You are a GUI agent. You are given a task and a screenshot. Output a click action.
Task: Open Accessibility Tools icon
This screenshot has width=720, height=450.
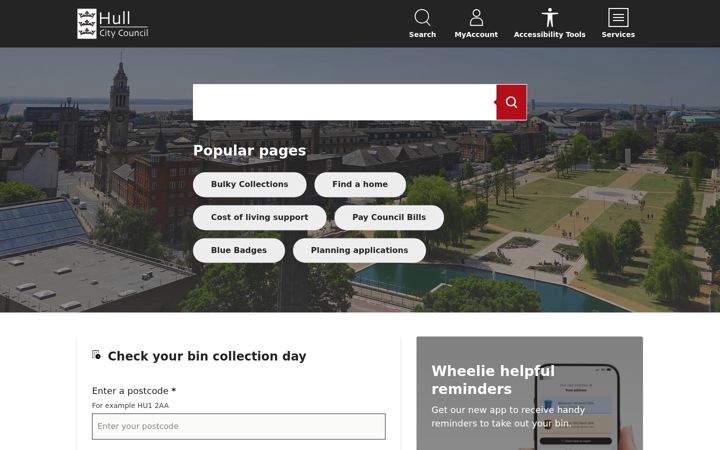pos(549,18)
